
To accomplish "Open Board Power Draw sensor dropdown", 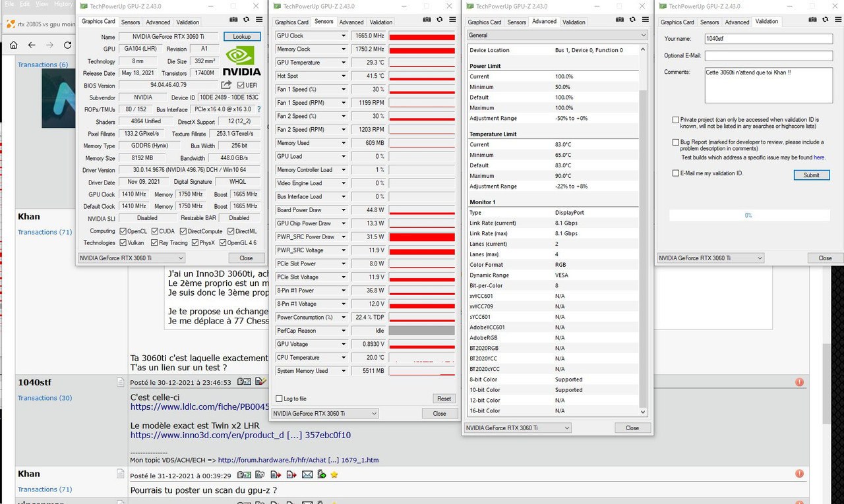I will [344, 210].
